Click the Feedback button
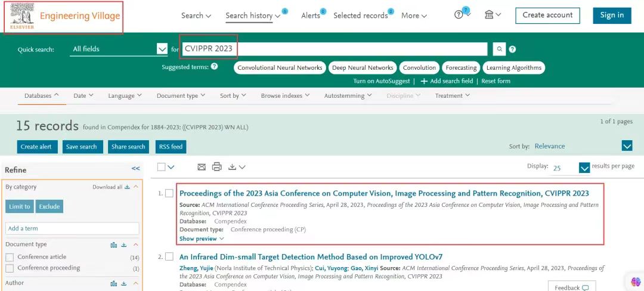The height and width of the screenshot is (291, 644). [572, 287]
